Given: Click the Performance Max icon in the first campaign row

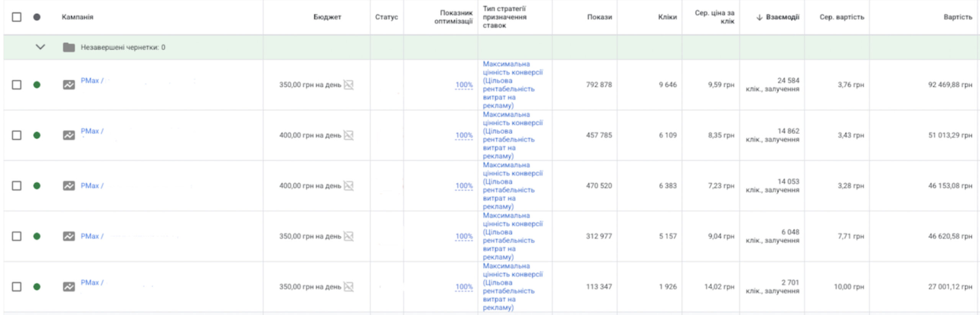Looking at the screenshot, I should (x=69, y=85).
